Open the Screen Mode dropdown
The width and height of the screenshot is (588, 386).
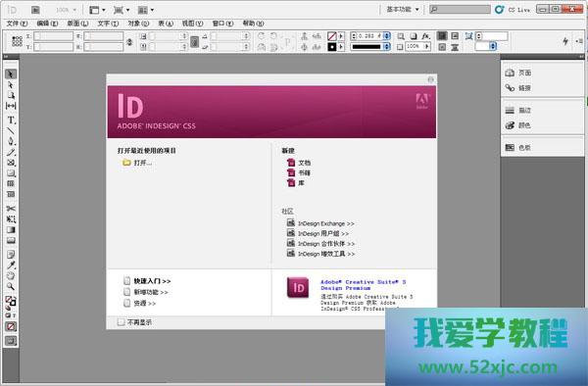point(122,10)
